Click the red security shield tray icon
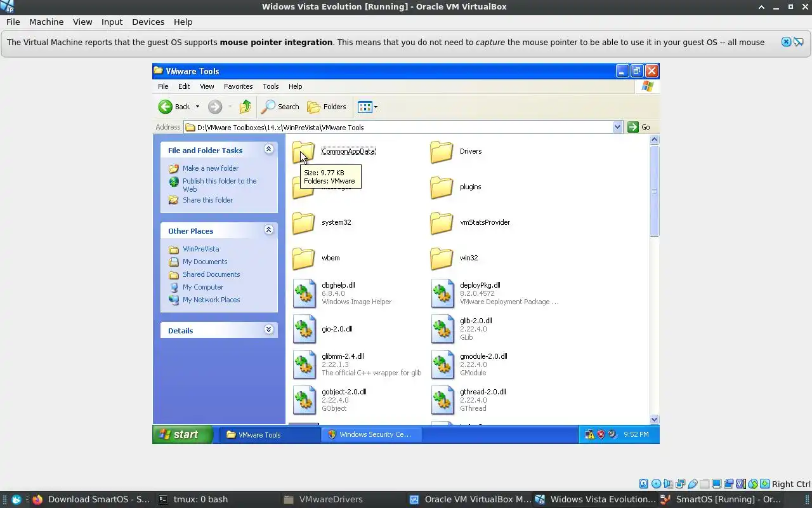Image resolution: width=812 pixels, height=508 pixels. pos(601,434)
